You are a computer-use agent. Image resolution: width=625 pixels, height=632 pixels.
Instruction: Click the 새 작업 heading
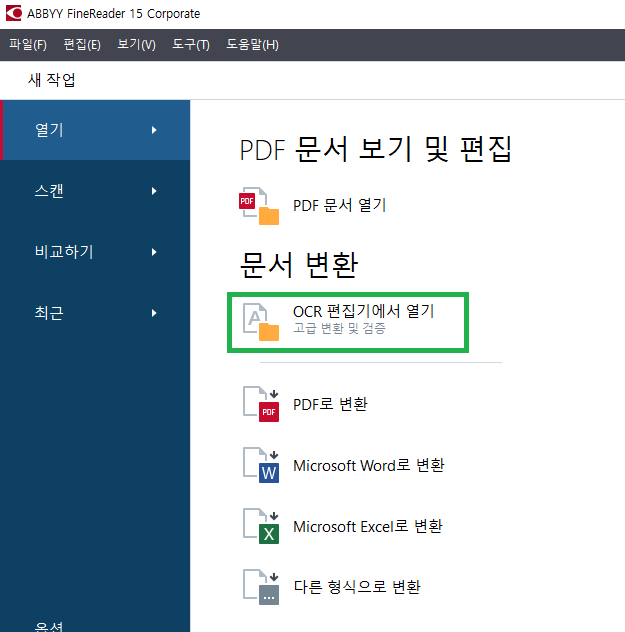[52, 80]
